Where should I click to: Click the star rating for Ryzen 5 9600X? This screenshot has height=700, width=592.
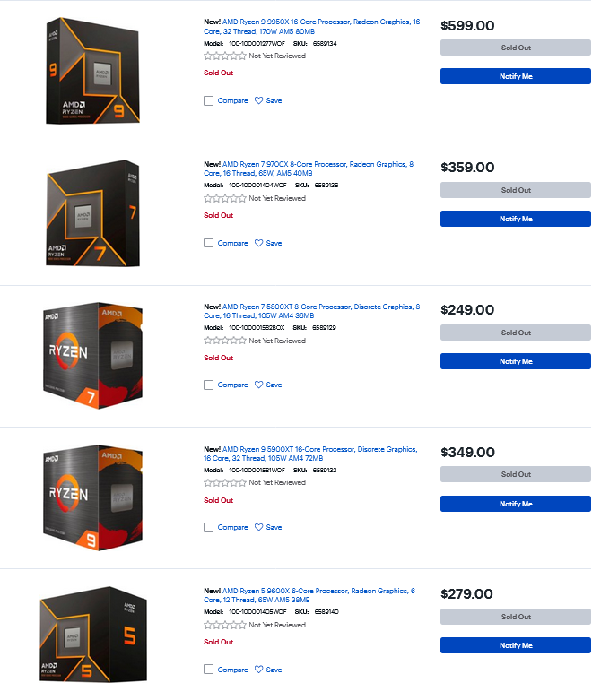(x=224, y=625)
